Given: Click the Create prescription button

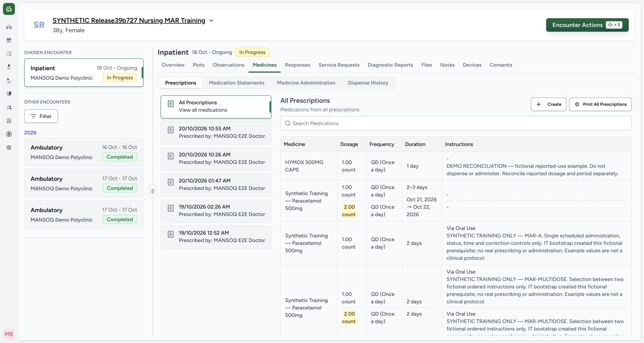Looking at the screenshot, I should click(549, 104).
